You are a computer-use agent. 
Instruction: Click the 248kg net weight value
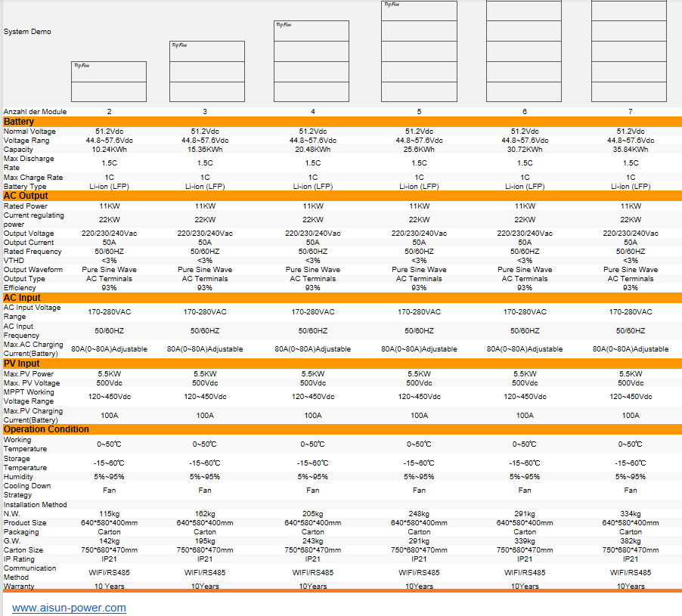pyautogui.click(x=419, y=514)
